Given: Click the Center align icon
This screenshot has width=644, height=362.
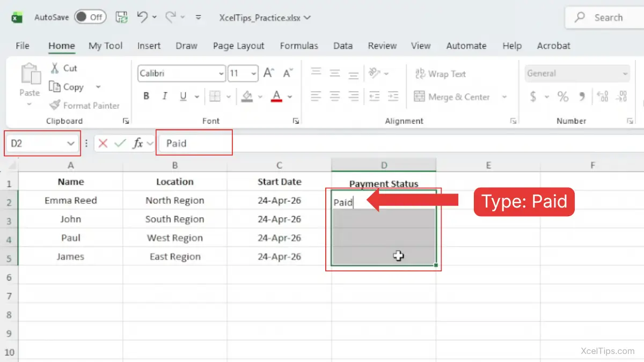Looking at the screenshot, I should [335, 97].
